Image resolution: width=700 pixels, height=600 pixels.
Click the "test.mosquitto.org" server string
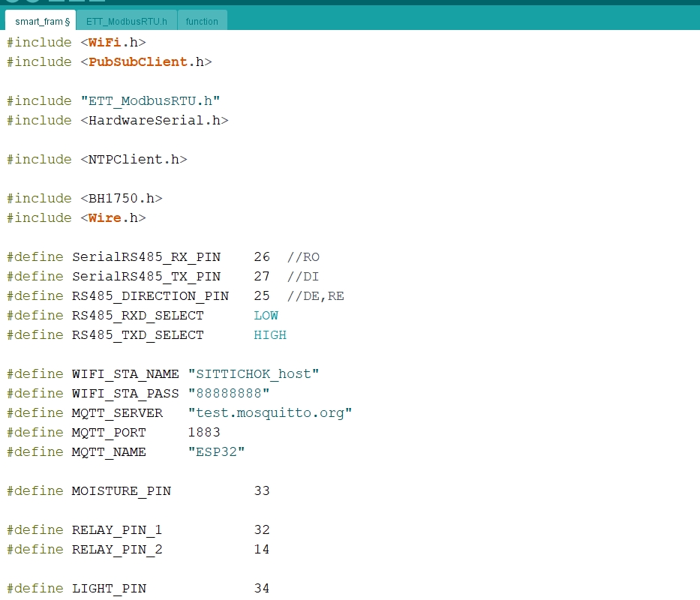point(270,413)
